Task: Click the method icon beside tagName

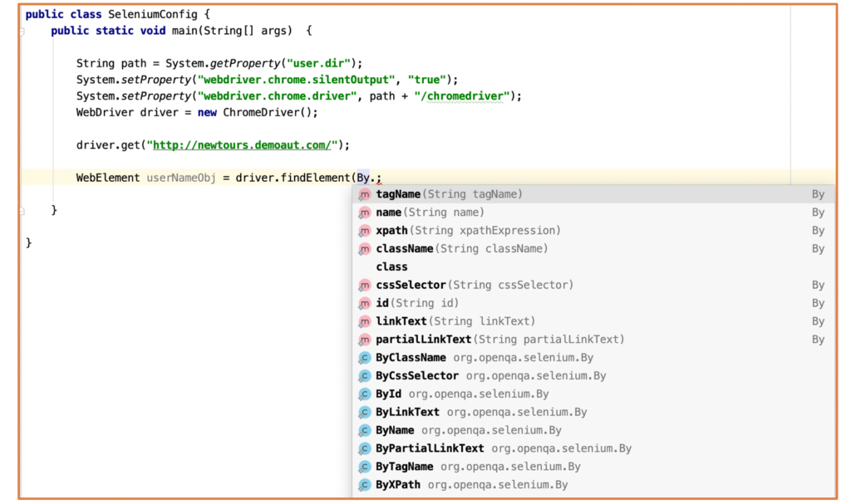Action: pyautogui.click(x=365, y=194)
